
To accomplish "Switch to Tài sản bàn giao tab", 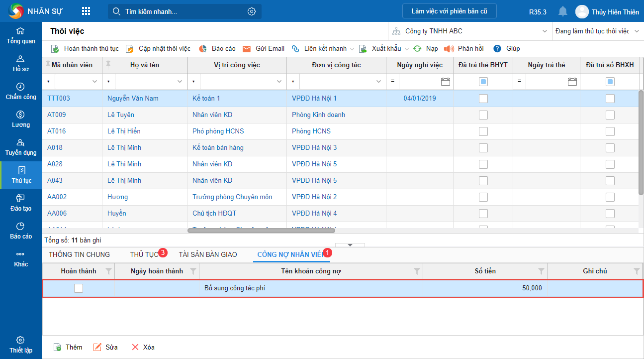I will tap(208, 254).
